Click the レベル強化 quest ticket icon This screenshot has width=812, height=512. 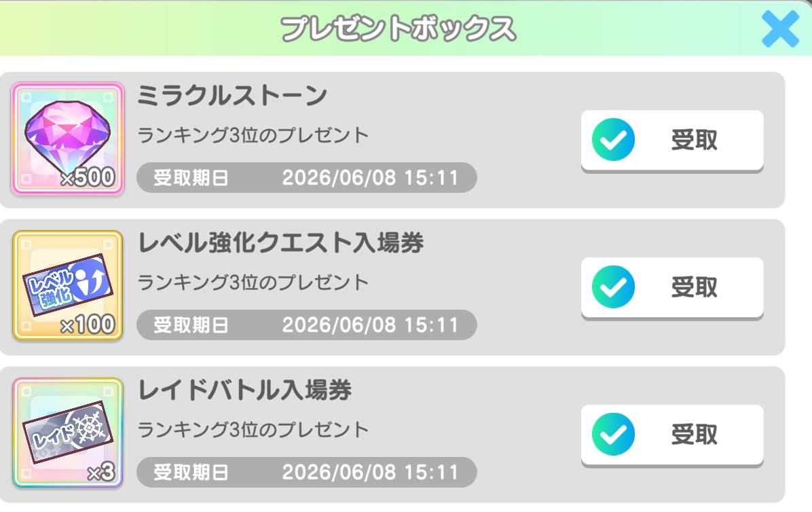click(x=67, y=282)
